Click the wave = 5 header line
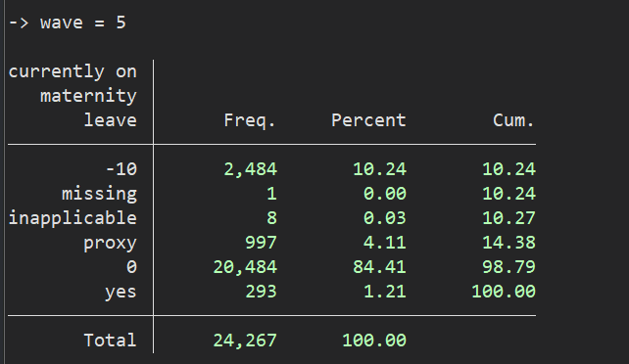The image size is (629, 364). 67,23
